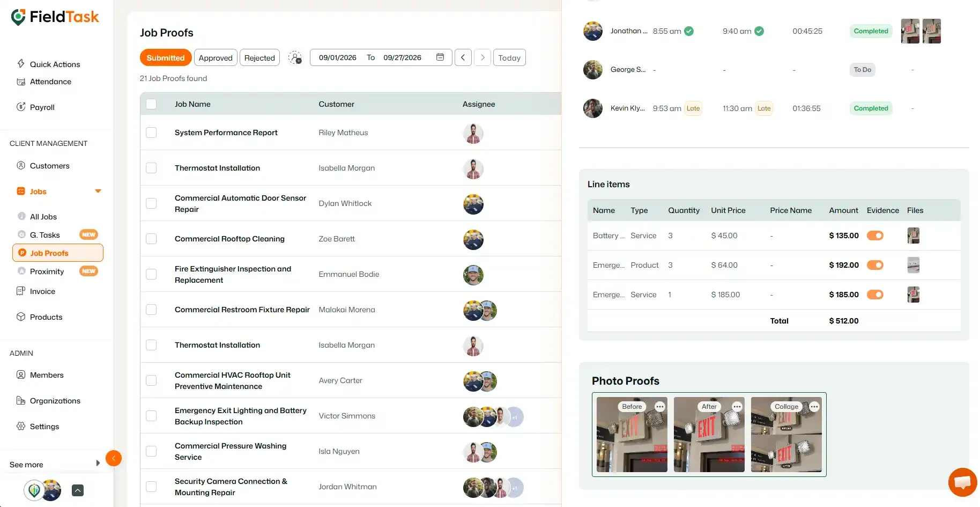Open options menu on Before photo
Viewport: 980px width, 507px height.
(660, 407)
